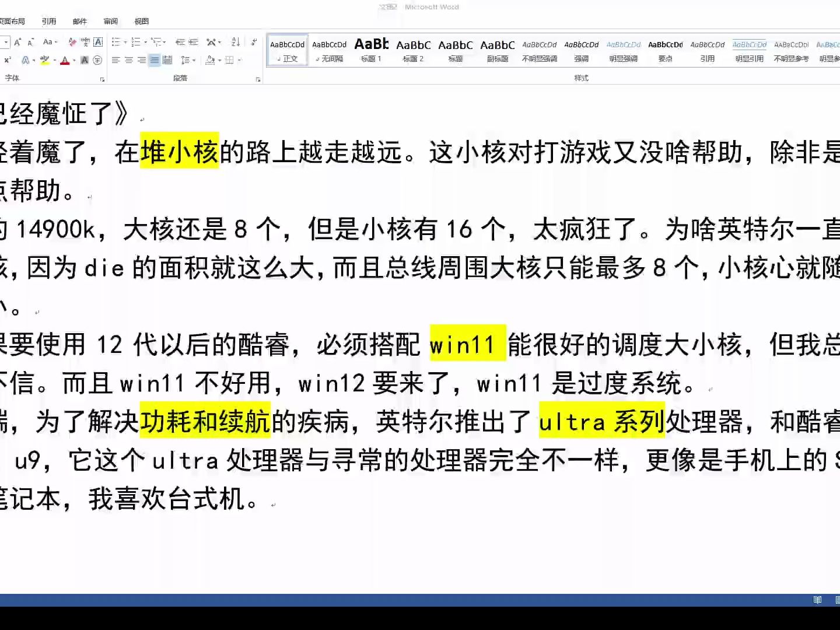840x630 pixels.
Task: Click the Multilevel list icon
Action: (156, 42)
